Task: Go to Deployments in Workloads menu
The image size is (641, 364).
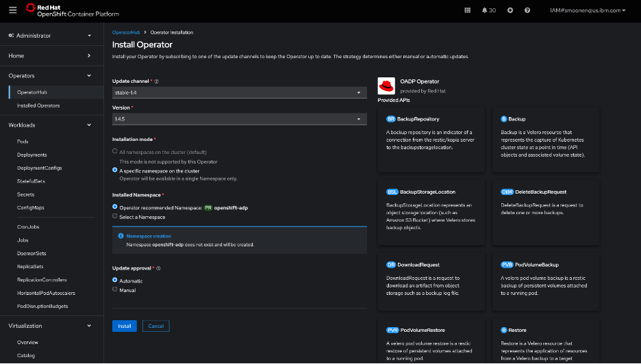Action: [x=32, y=155]
